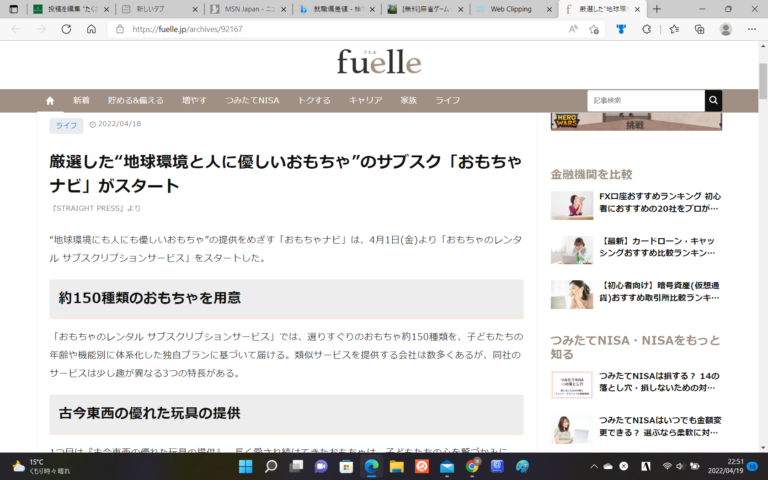Image resolution: width=768 pixels, height=480 pixels.
Task: Open Task View on the taskbar
Action: pyautogui.click(x=296, y=466)
